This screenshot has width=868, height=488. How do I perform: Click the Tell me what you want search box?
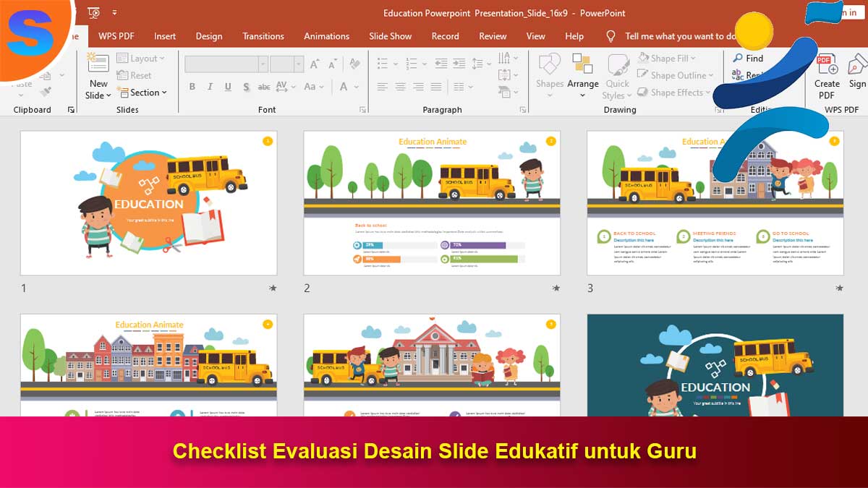point(680,36)
